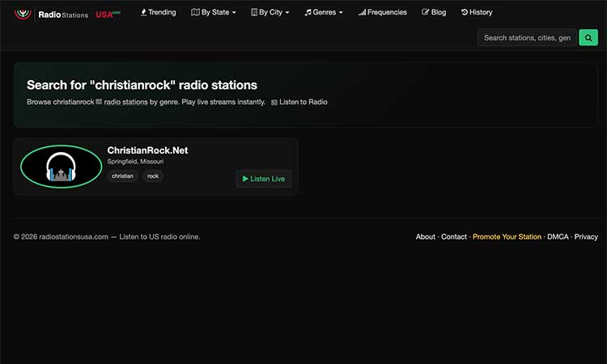Select the 'rock' genre tag
Viewport: 607px width, 364px height.
pos(153,176)
